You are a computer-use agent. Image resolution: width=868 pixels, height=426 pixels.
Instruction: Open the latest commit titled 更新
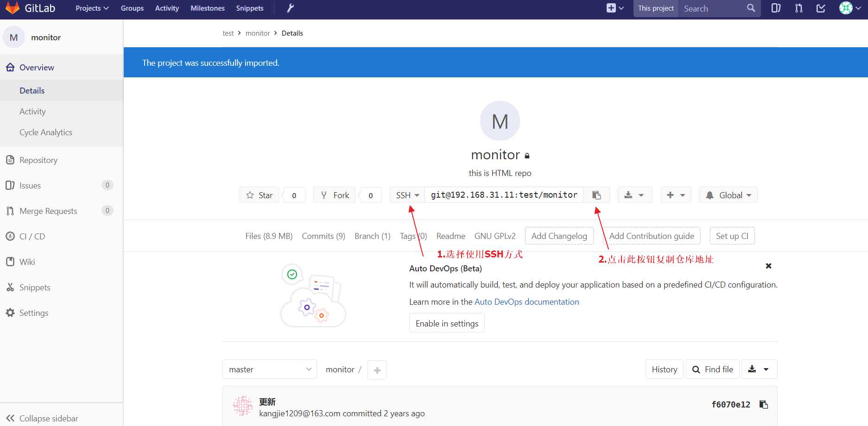click(267, 401)
